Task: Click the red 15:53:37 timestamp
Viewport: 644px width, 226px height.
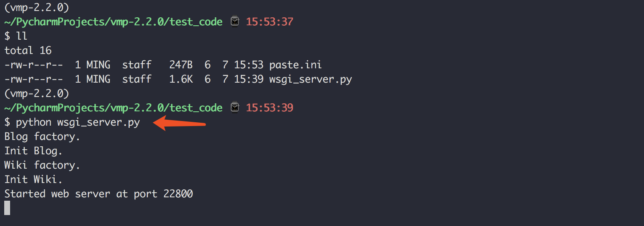Action: pos(269,22)
